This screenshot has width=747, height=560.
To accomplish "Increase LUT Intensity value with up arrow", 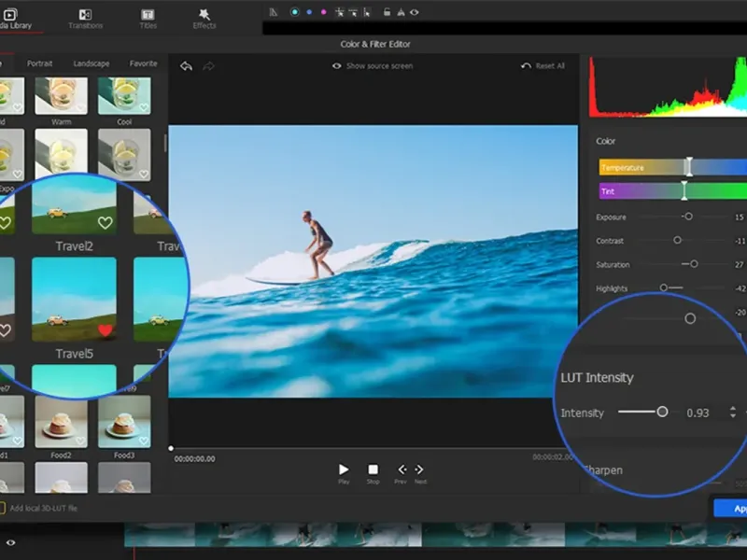I will [x=733, y=408].
